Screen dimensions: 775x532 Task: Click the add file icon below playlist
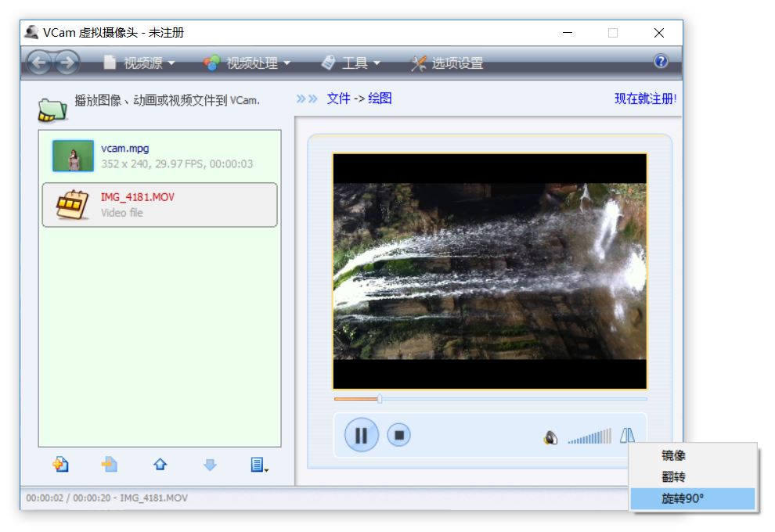pos(60,465)
